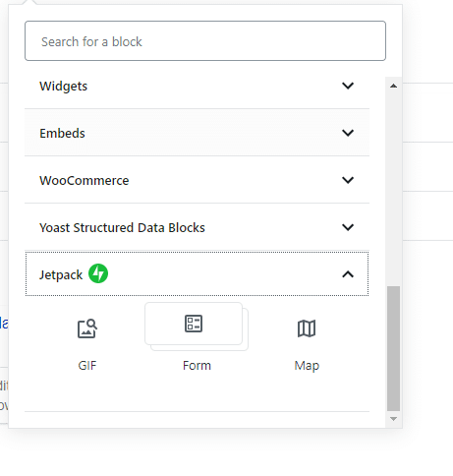
Task: Select the Form block icon
Action: [x=194, y=324]
